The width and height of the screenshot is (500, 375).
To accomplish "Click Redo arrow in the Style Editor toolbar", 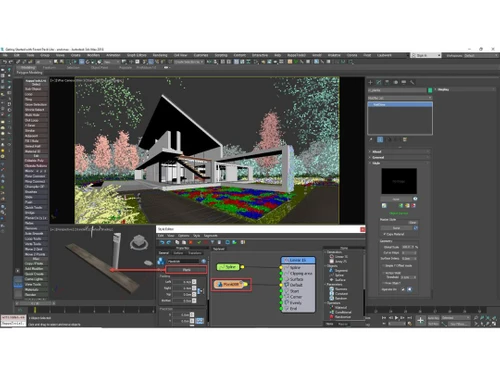I will [169, 242].
